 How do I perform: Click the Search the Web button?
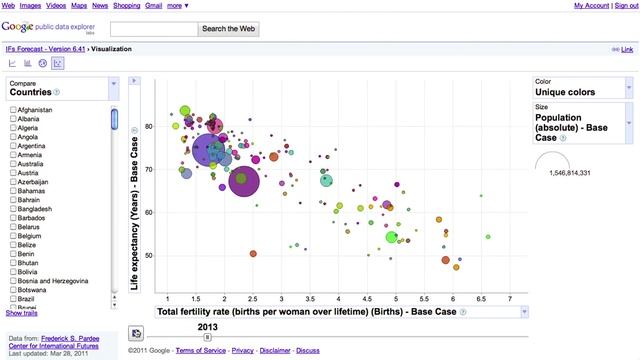coord(228,29)
